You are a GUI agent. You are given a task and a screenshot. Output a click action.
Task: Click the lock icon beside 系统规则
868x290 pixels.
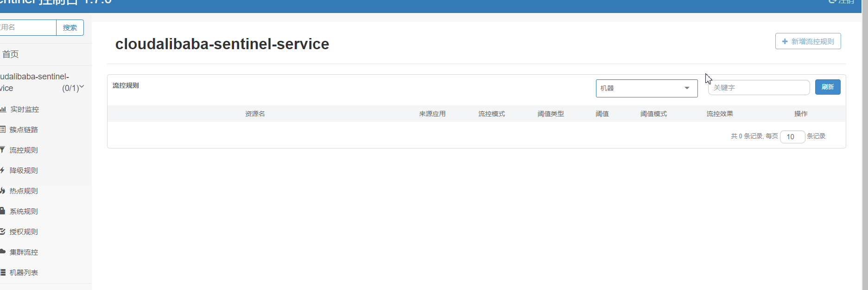(x=2, y=211)
